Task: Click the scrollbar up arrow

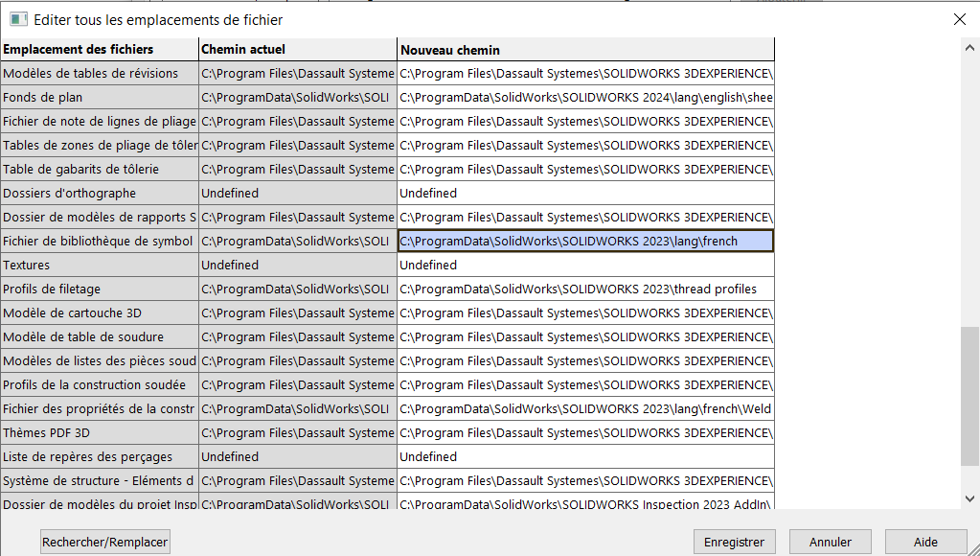Action: point(970,47)
